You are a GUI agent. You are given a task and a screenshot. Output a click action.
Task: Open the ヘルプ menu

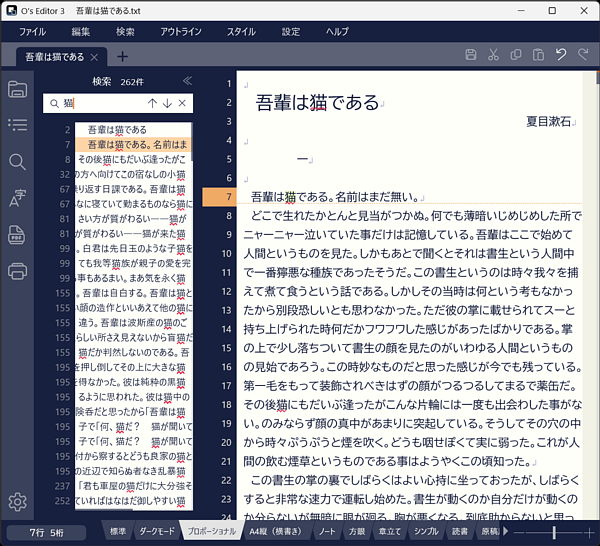tap(337, 32)
